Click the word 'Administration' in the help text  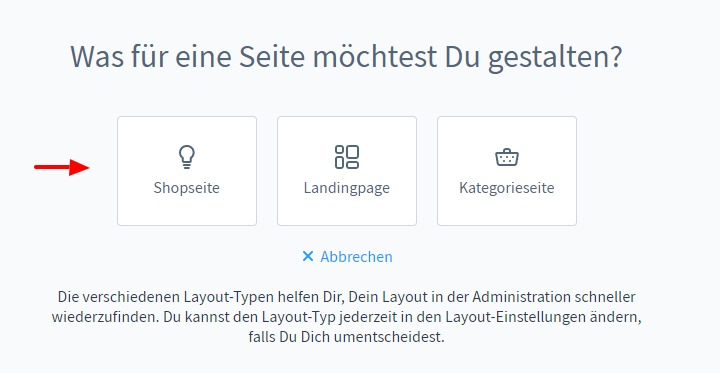(x=521, y=297)
